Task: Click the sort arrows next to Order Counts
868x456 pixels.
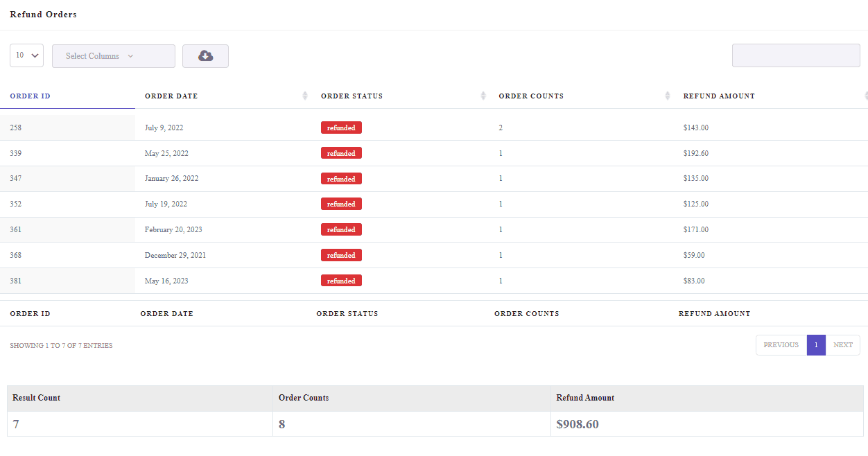Action: (667, 96)
